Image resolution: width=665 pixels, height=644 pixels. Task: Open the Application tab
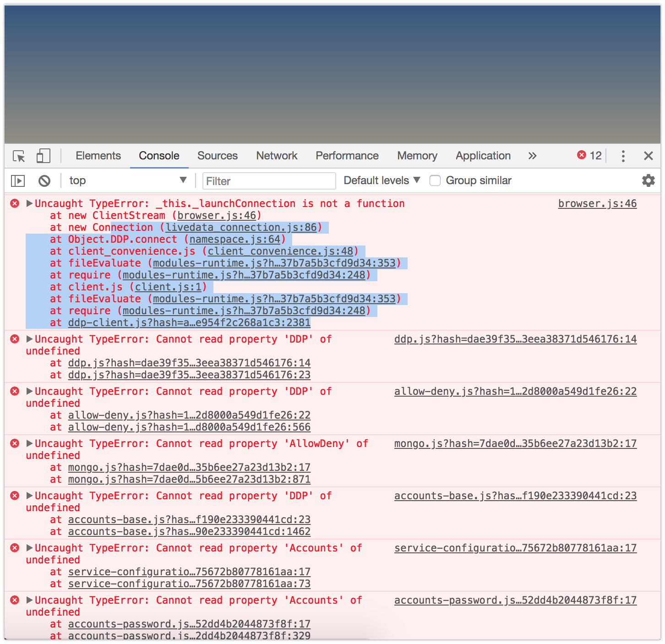click(x=483, y=156)
